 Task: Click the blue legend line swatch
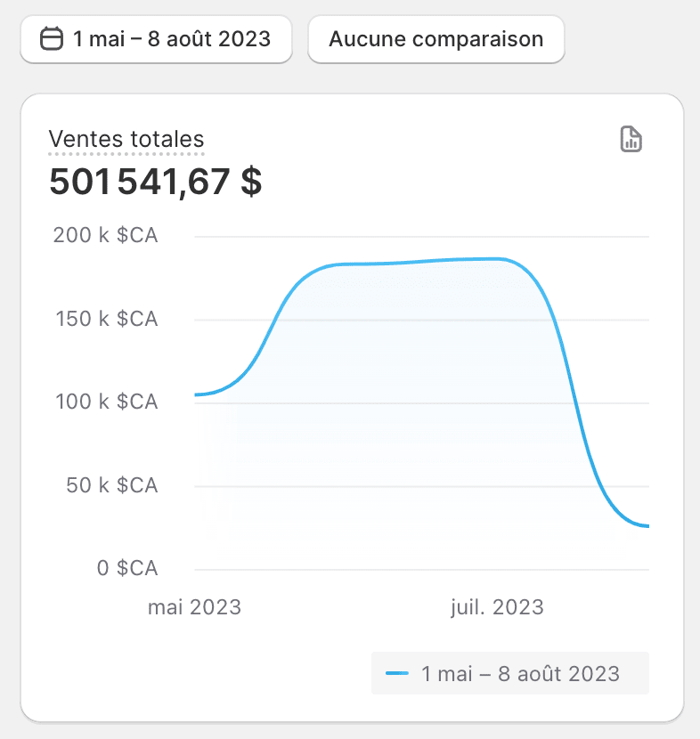click(x=397, y=673)
